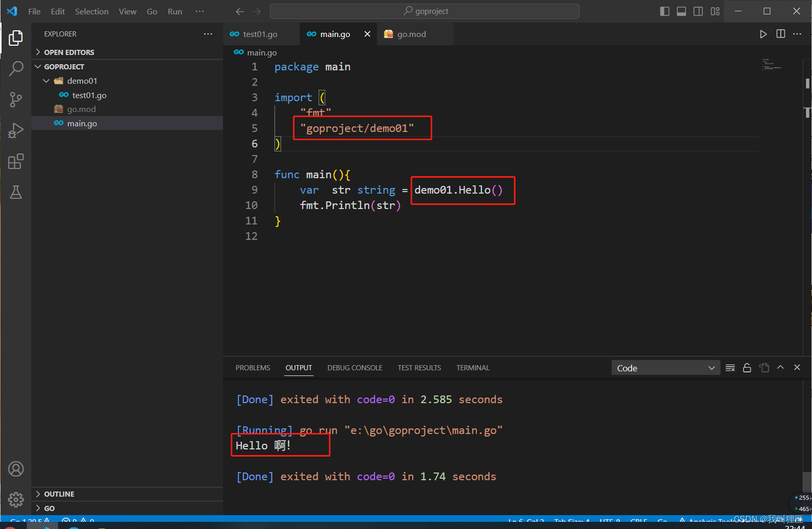Open the Edit menu
The image size is (812, 529).
[58, 11]
